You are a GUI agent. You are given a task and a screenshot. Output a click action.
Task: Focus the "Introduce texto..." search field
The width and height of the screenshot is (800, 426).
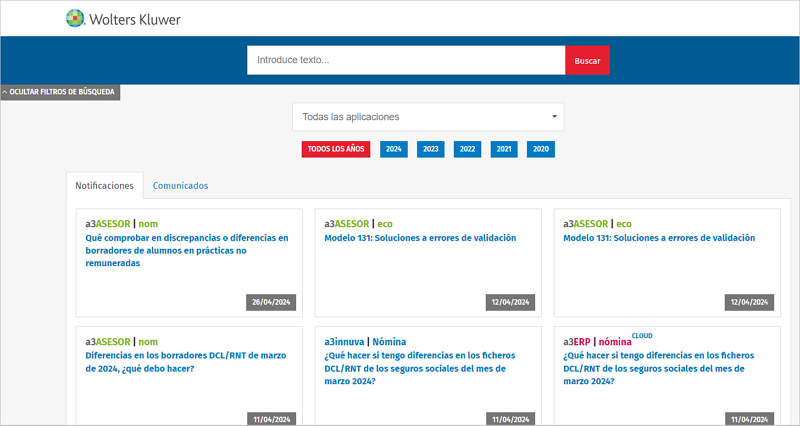406,60
